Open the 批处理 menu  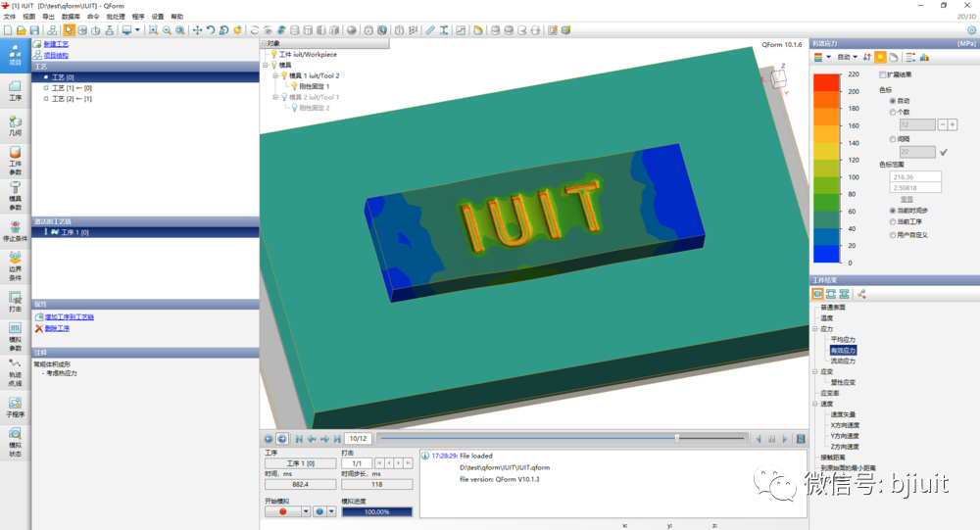click(x=116, y=17)
